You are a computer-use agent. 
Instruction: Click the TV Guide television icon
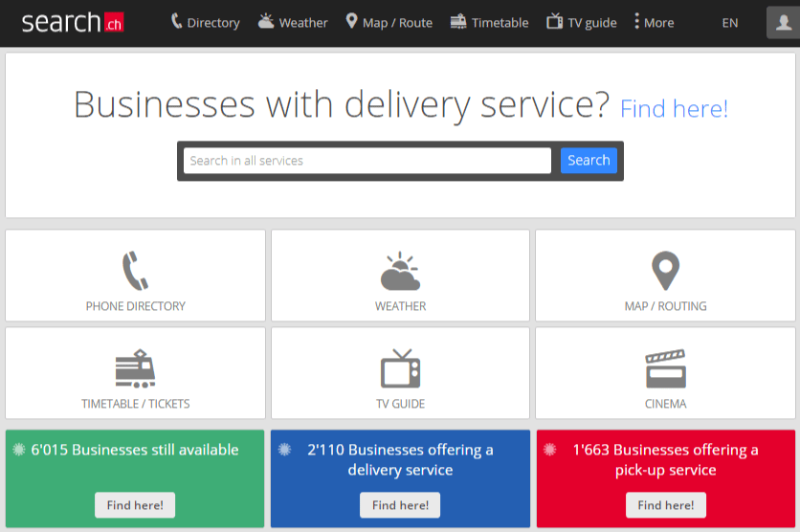(400, 368)
